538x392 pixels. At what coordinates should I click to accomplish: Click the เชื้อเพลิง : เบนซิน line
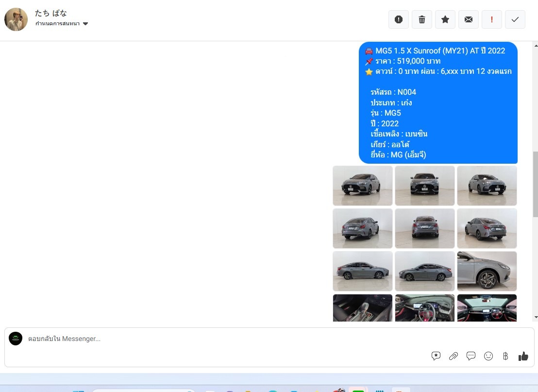click(399, 134)
